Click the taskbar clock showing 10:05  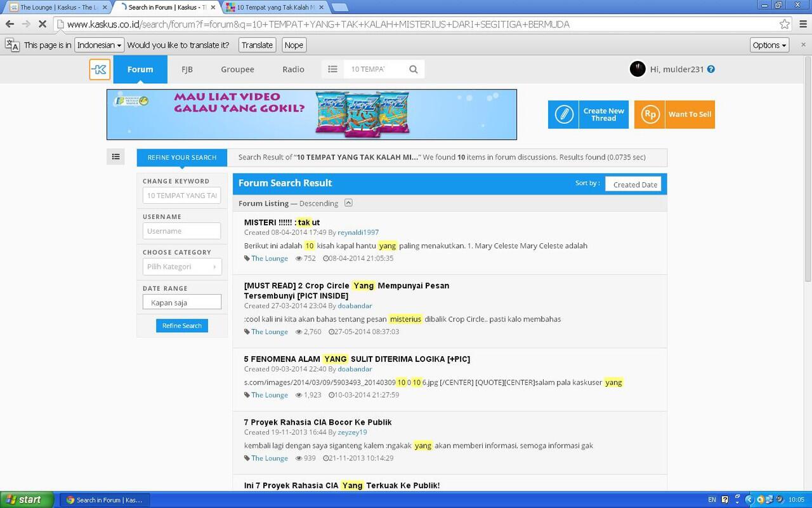pyautogui.click(x=796, y=500)
